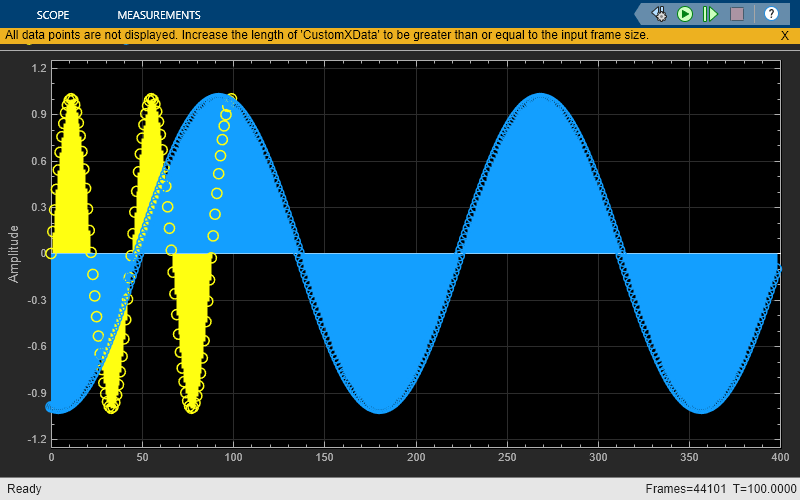Select the 200 x-axis tick label

pos(416,457)
